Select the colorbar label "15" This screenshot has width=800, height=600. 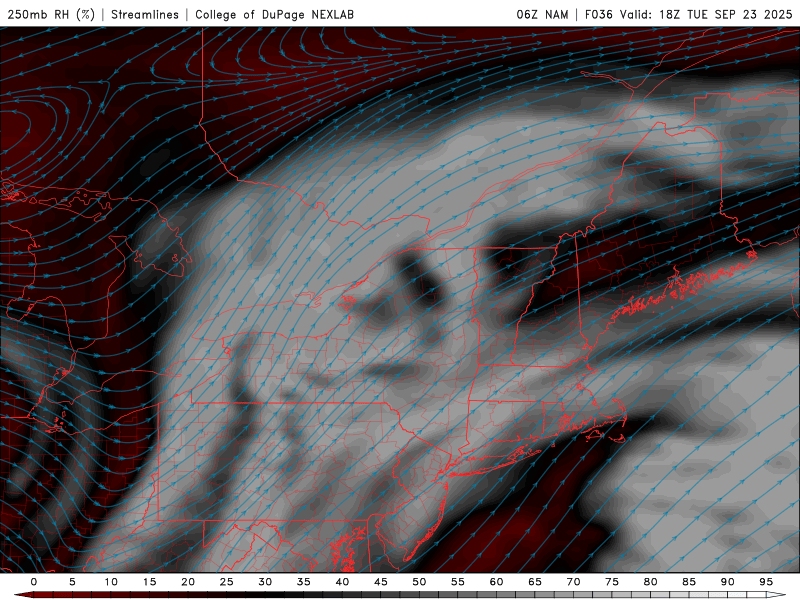149,582
